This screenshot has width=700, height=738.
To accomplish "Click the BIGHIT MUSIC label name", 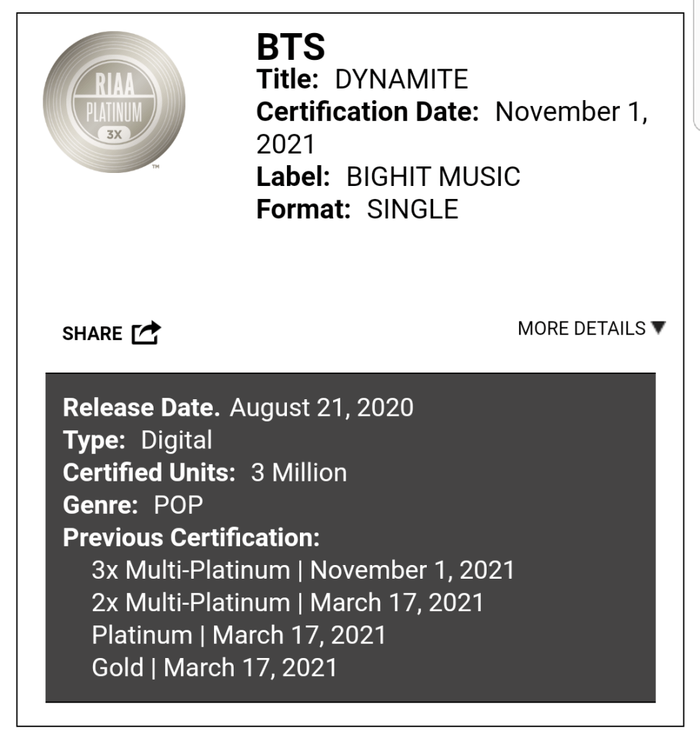I will point(433,177).
